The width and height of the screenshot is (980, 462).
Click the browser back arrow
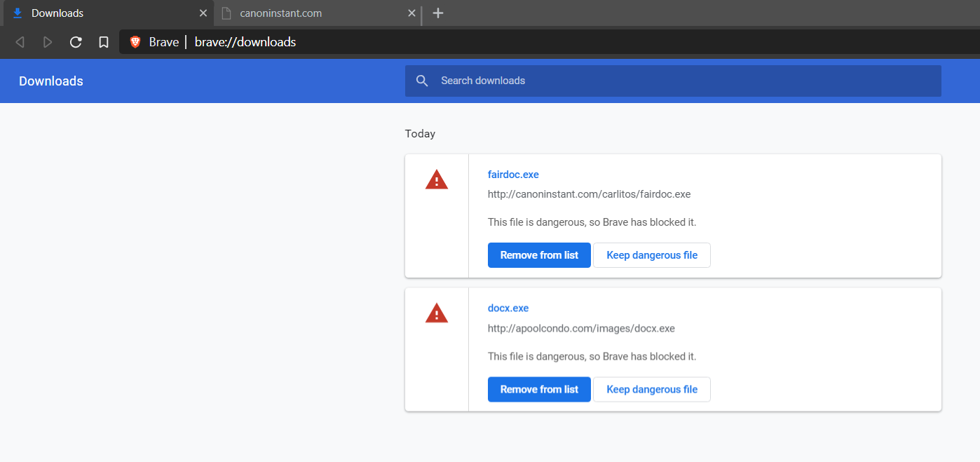coord(20,42)
